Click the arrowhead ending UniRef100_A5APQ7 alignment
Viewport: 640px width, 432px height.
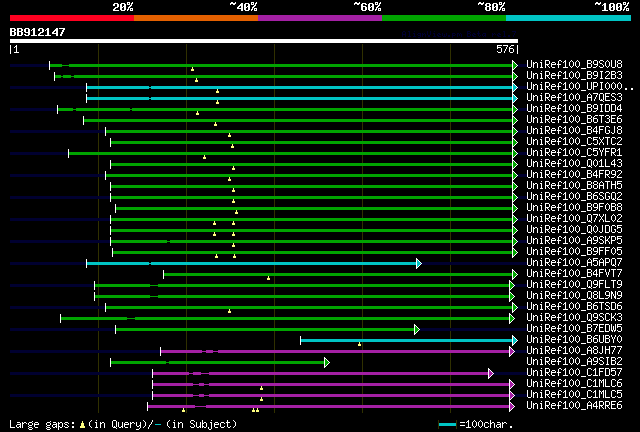(x=419, y=263)
